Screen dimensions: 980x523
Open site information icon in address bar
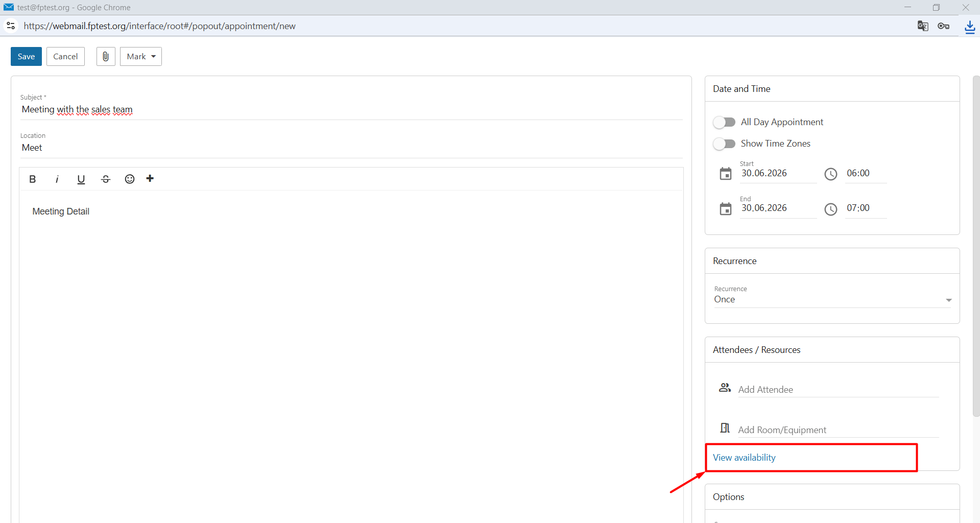11,26
